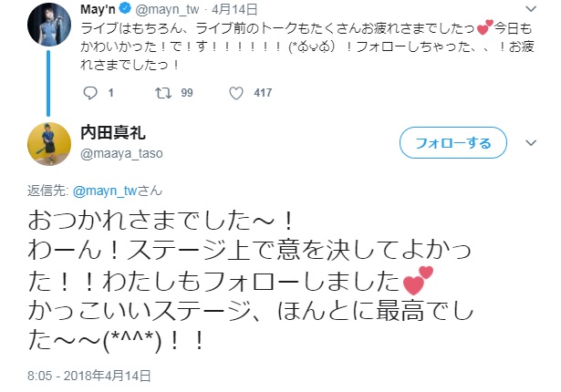Screen dimensions: 561x392
Task: Retweet May'n's tweet using the retweet icon
Action: [163, 92]
